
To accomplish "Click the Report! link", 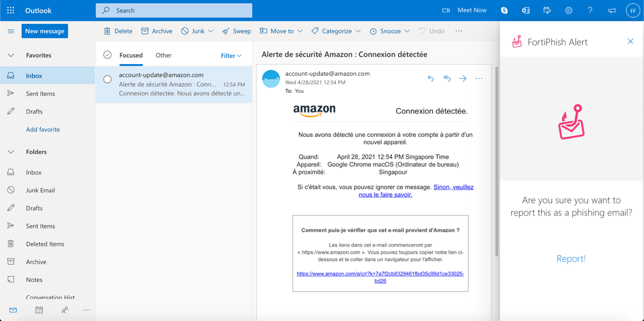I will tap(571, 259).
